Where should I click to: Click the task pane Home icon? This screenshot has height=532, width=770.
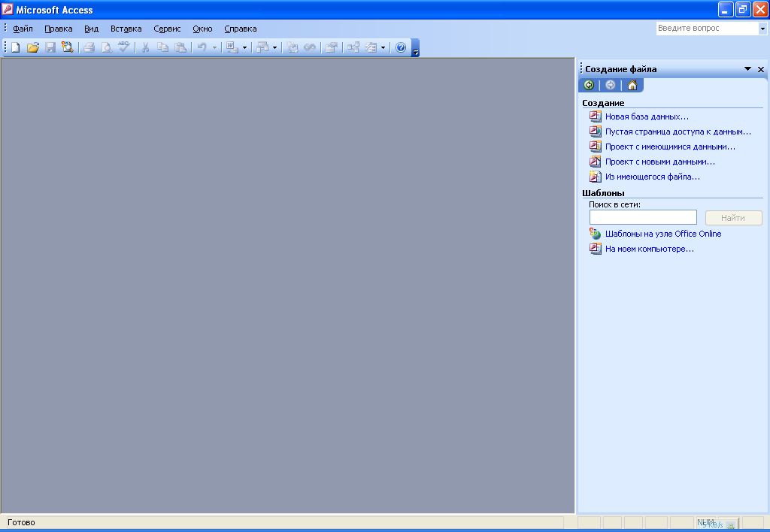(x=632, y=85)
